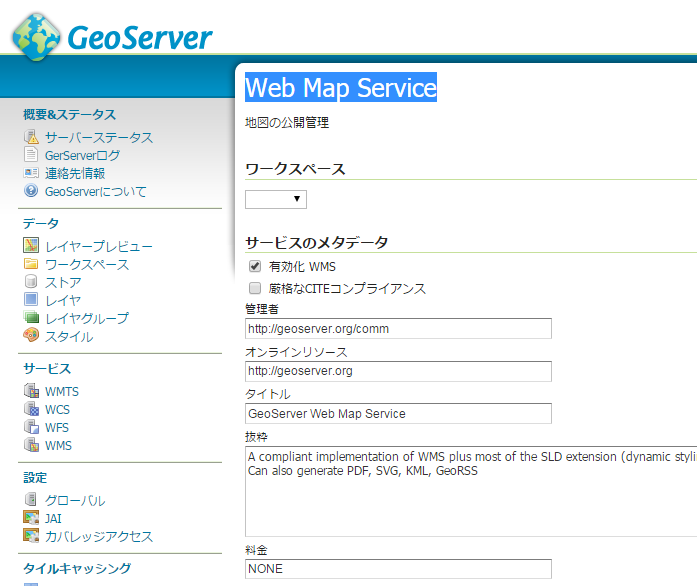Click the オンラインリソース text field
Viewport: 697px width, 586px height.
point(398,371)
